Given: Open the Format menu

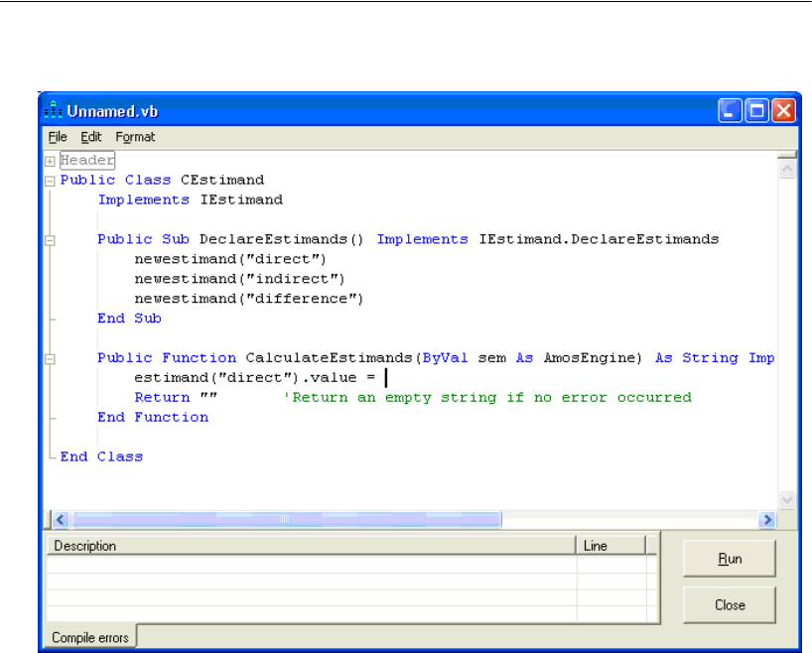Looking at the screenshot, I should click(135, 137).
